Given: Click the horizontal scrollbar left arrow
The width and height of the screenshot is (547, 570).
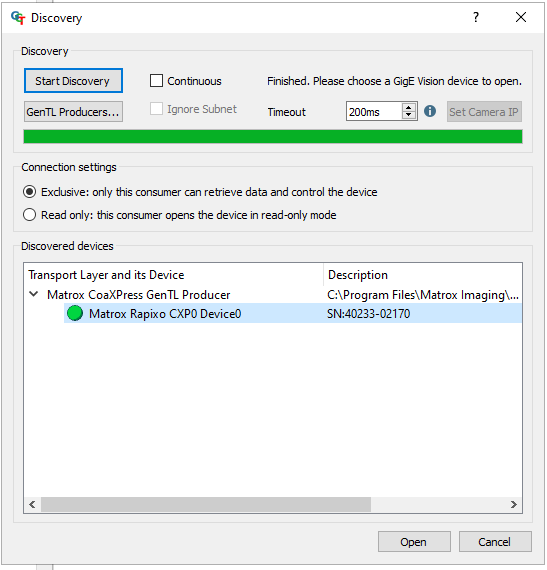Looking at the screenshot, I should (32, 504).
